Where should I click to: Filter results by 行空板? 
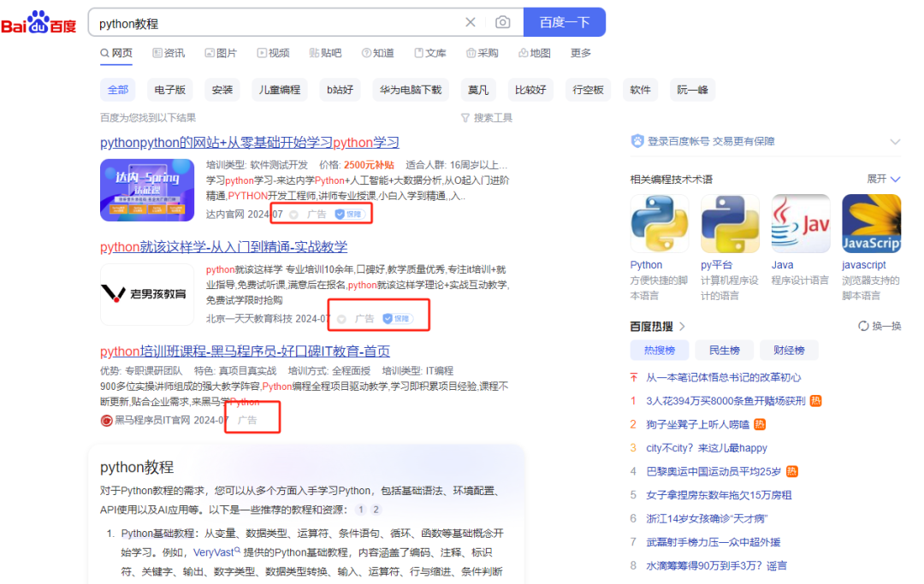tap(588, 90)
